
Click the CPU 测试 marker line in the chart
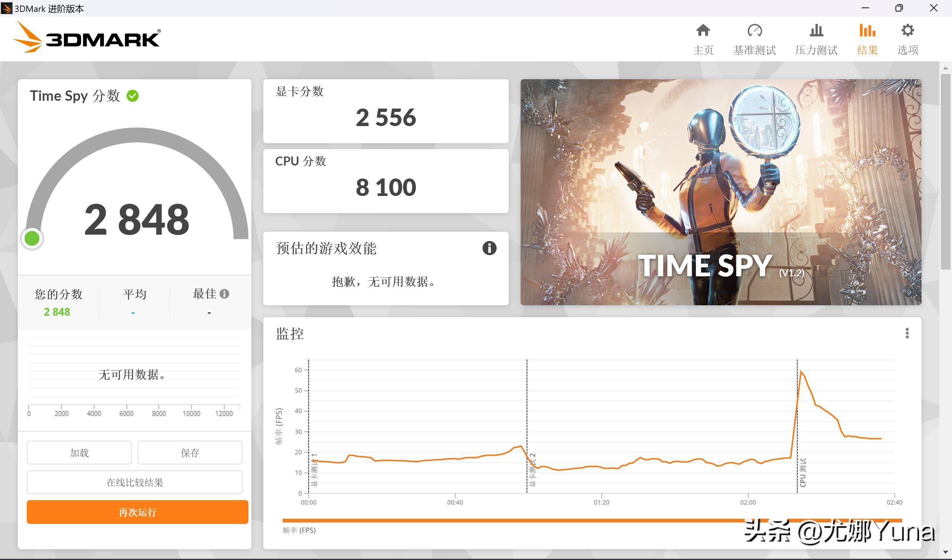click(797, 426)
